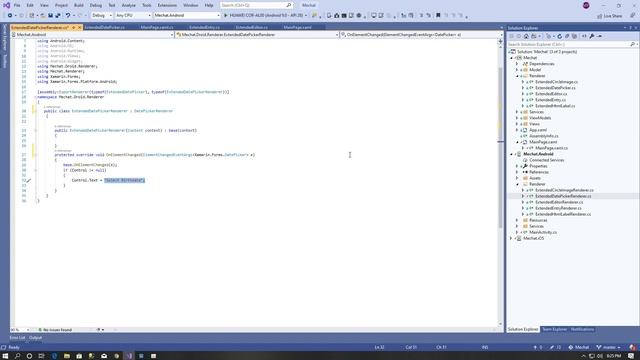Viewport: 640px width, 360px height.
Task: Collapse the OnElementChanged method outline
Action: pyautogui.click(x=36, y=155)
